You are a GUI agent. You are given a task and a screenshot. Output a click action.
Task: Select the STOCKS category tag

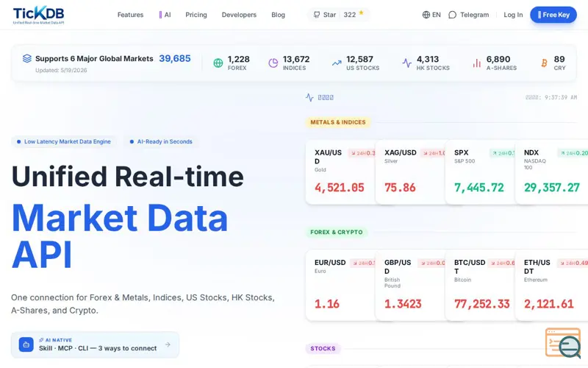pos(323,348)
